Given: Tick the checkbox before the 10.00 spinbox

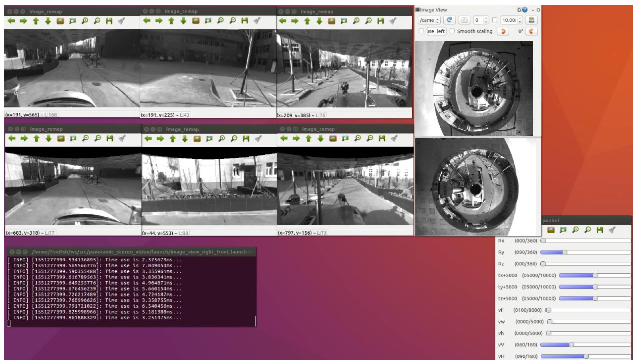Looking at the screenshot, I should (495, 20).
